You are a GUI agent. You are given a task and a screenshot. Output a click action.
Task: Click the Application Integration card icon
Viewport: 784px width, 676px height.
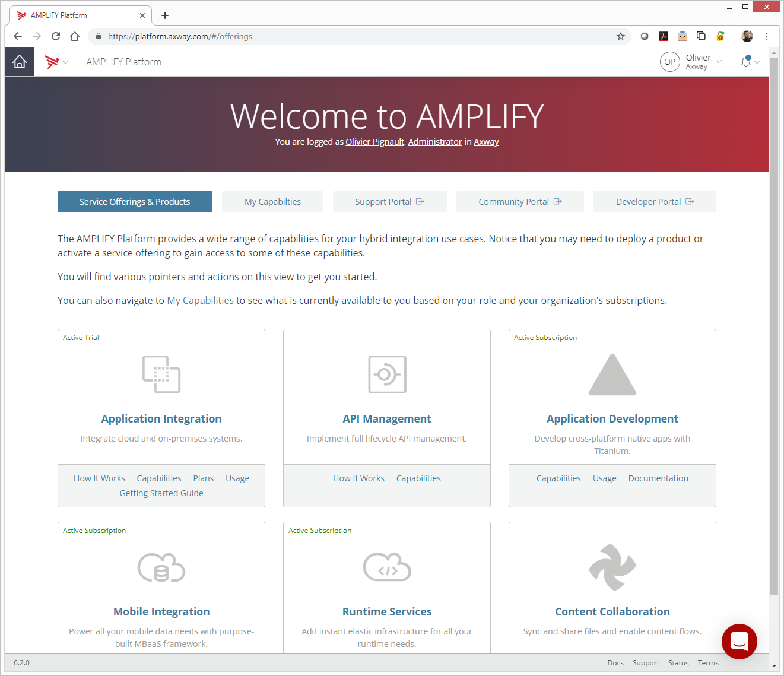coord(161,375)
